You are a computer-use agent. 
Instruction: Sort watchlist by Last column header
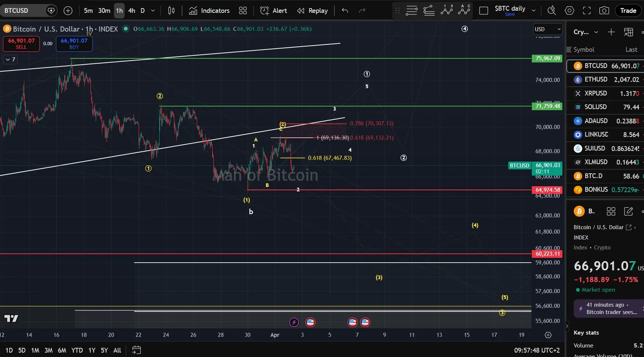pos(631,50)
